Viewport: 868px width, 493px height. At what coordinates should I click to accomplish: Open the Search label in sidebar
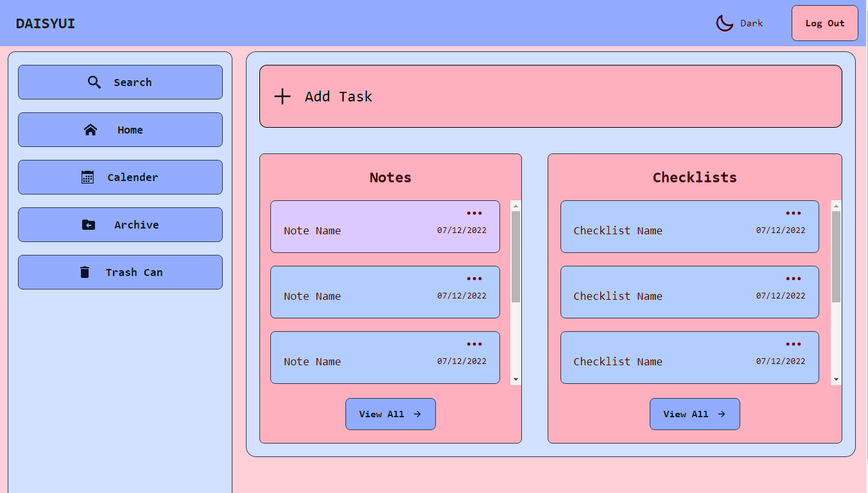point(133,82)
